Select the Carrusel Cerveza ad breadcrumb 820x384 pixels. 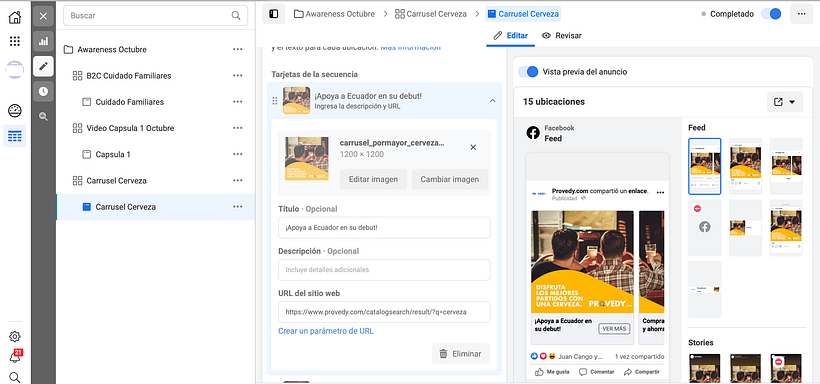523,14
